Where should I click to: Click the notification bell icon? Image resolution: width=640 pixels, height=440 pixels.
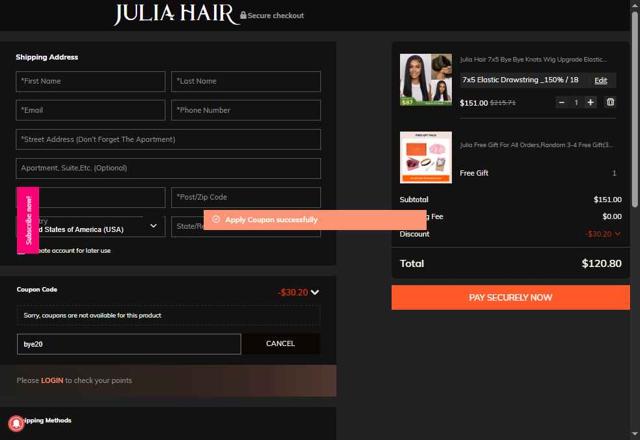(16, 424)
